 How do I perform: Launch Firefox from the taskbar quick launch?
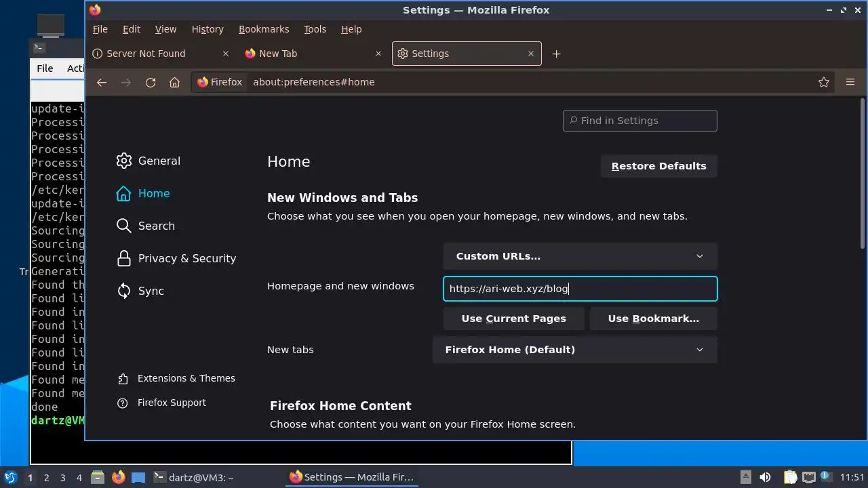point(119,477)
